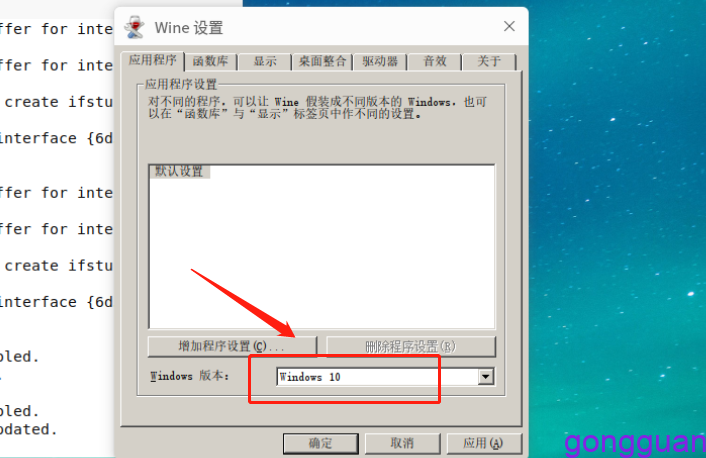Apply changes with 应用(A) button
The image size is (706, 458).
tap(484, 444)
